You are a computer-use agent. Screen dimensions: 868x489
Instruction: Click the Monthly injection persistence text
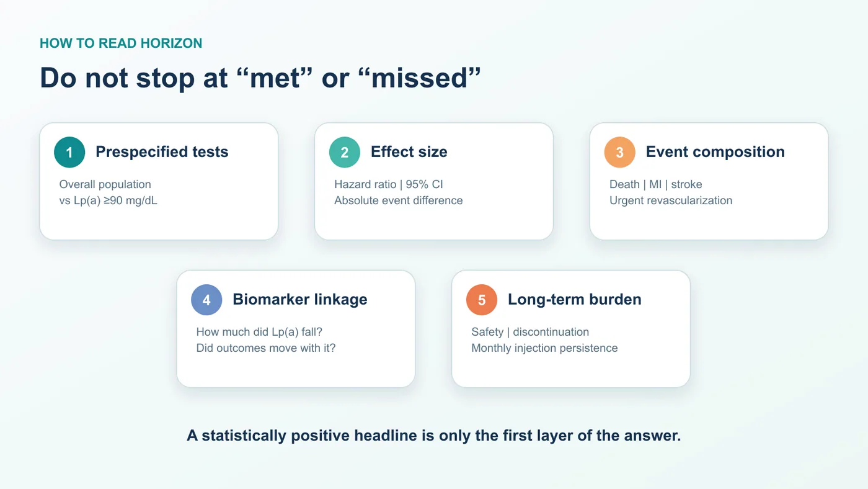click(544, 348)
